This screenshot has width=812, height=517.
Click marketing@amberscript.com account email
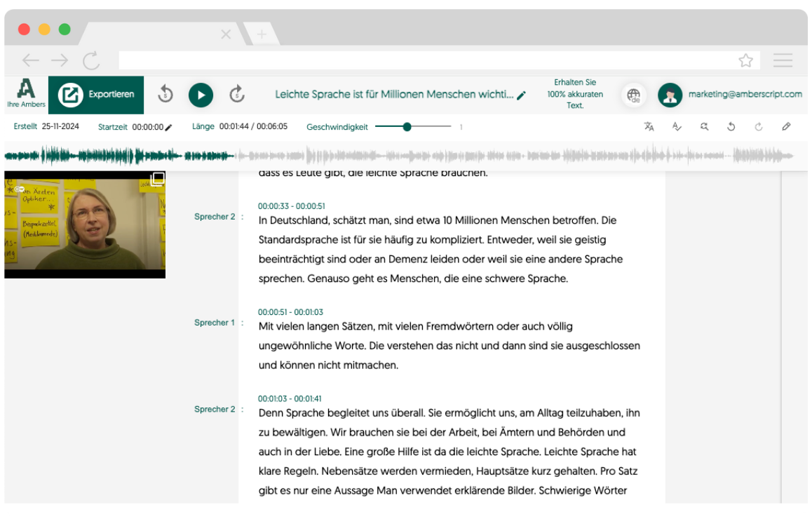[745, 94]
